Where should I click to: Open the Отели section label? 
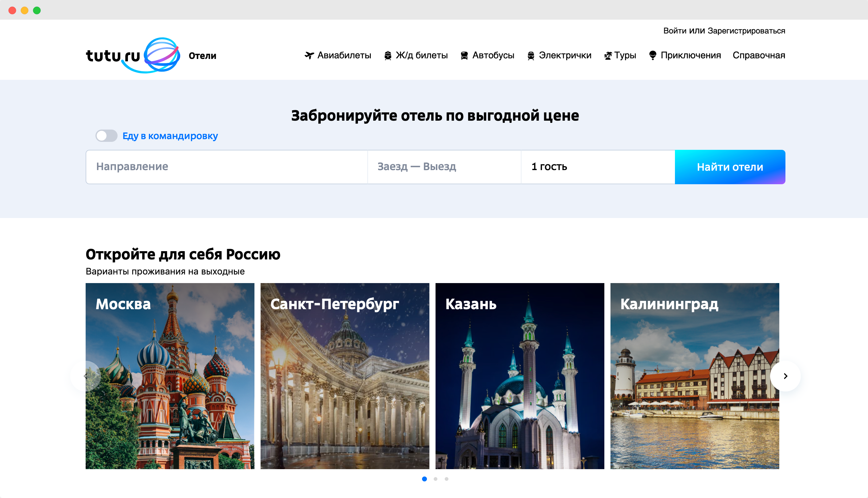coord(202,56)
